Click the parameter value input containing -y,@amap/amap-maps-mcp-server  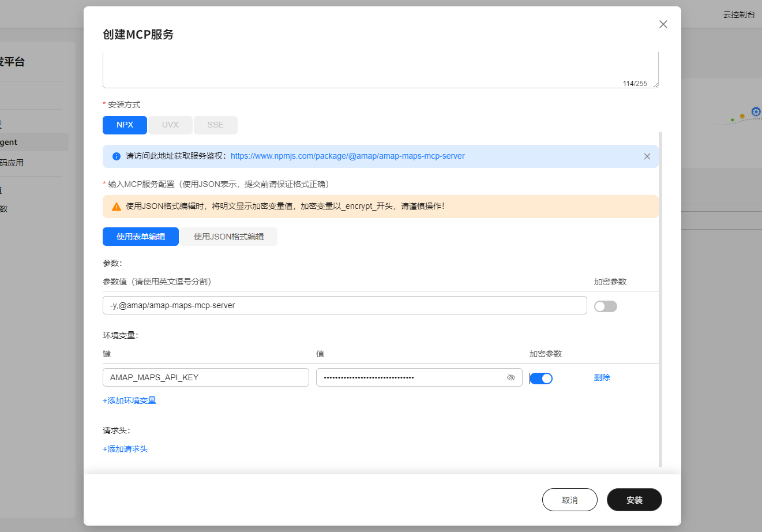click(x=344, y=305)
